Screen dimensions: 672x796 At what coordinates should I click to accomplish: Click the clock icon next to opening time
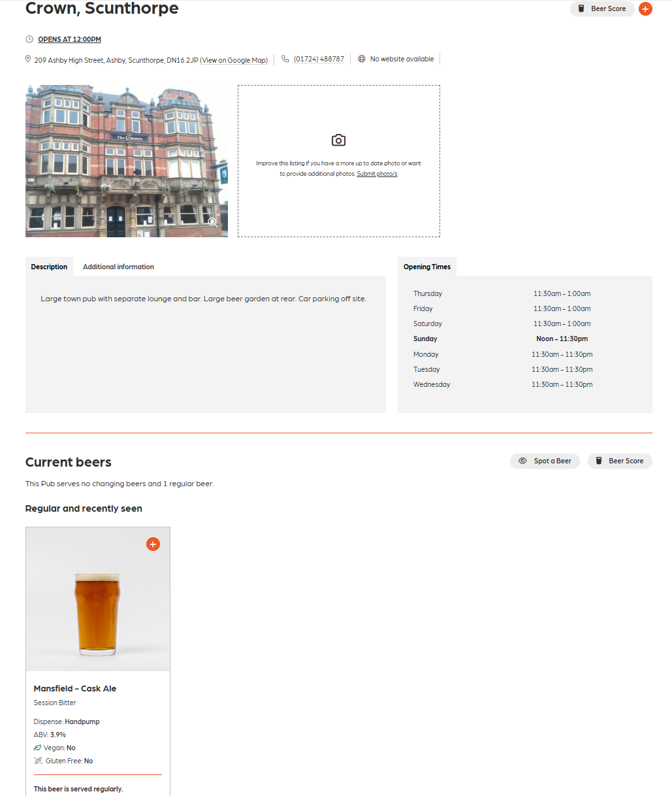click(29, 39)
